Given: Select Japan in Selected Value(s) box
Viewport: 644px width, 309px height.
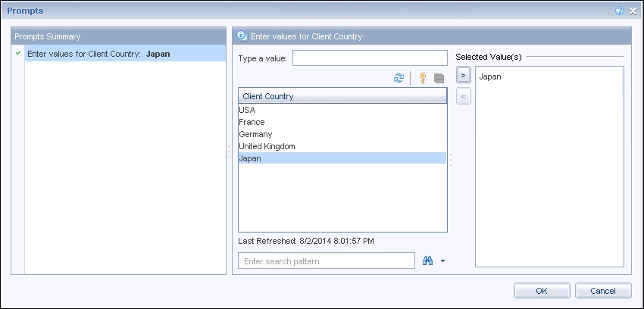Looking at the screenshot, I should (490, 76).
